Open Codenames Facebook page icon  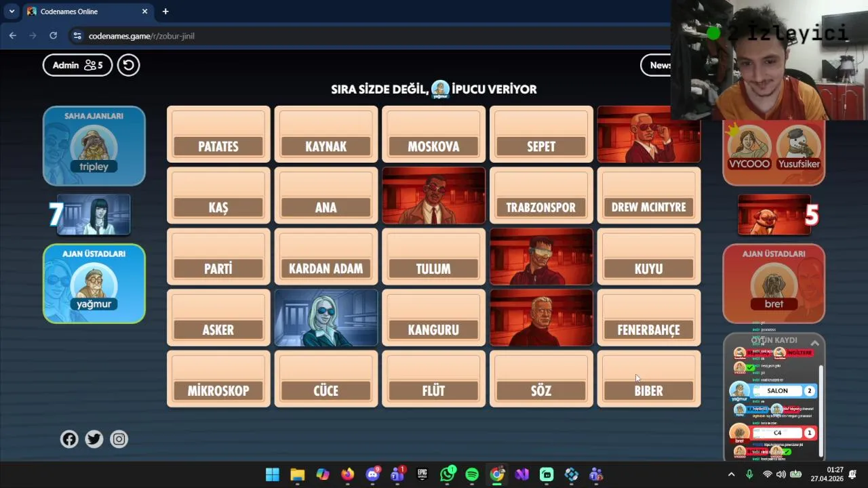(x=69, y=439)
